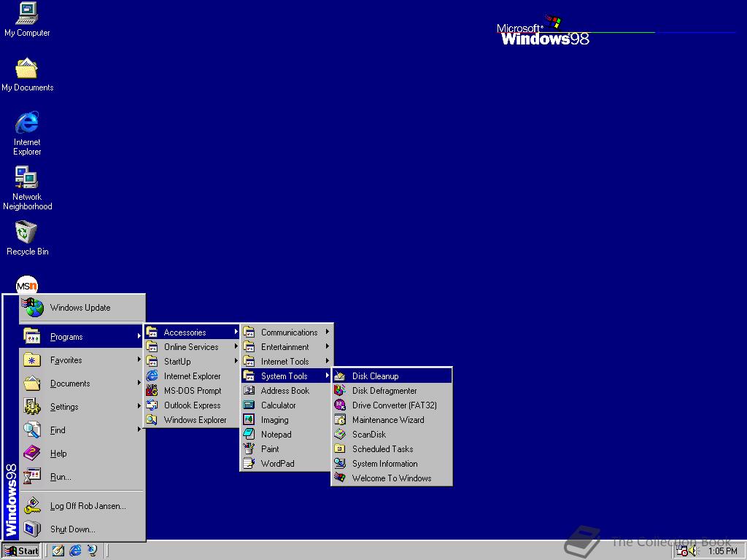Screen dimensions: 747x560
Task: Select Shut Down... in Start menu
Action: [82, 529]
